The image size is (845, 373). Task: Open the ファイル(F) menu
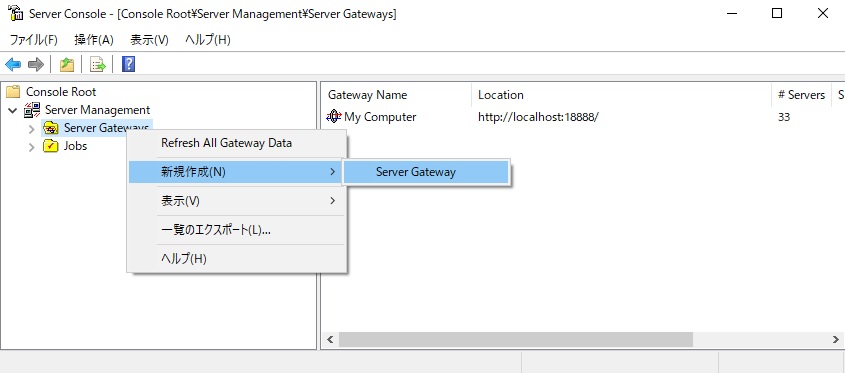pos(34,40)
